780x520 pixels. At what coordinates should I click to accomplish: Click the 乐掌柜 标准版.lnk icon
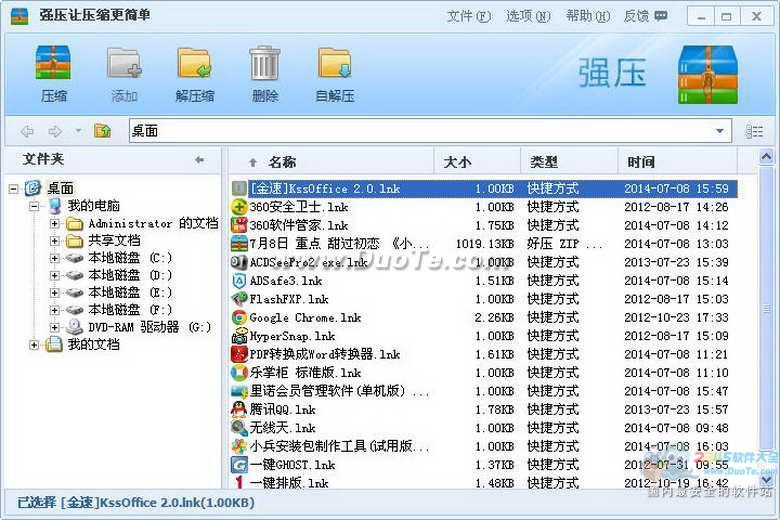pos(239,373)
